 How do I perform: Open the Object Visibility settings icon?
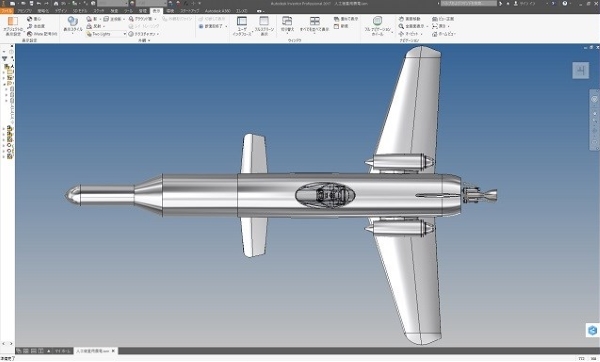tap(13, 26)
